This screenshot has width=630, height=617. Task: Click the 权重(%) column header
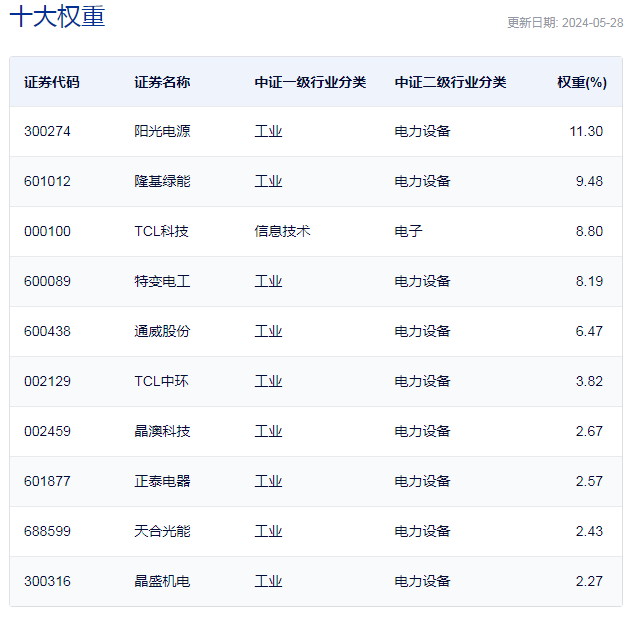point(582,82)
